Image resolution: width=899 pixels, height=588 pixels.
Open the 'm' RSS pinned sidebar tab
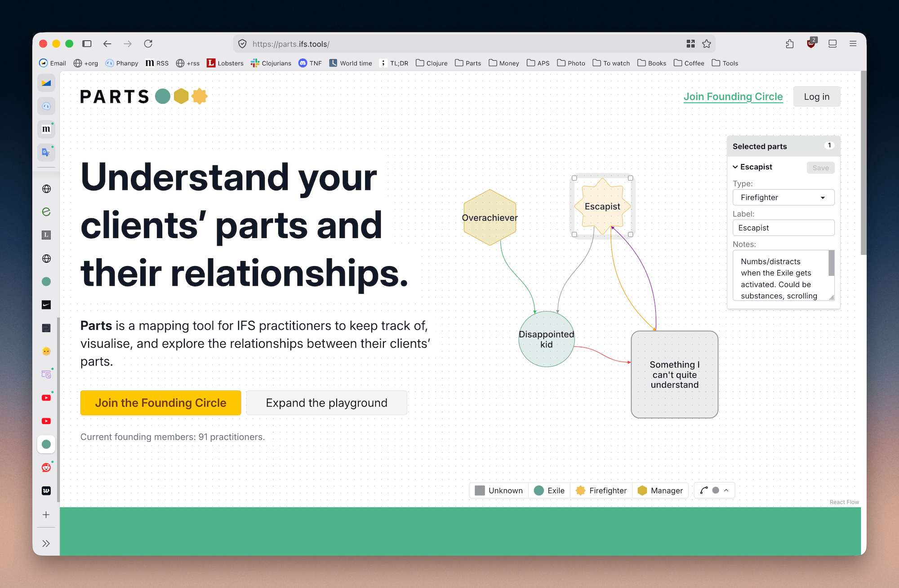tap(46, 129)
